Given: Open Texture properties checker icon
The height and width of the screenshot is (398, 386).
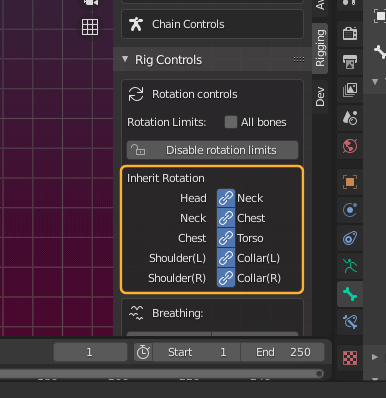Looking at the screenshot, I should [350, 358].
